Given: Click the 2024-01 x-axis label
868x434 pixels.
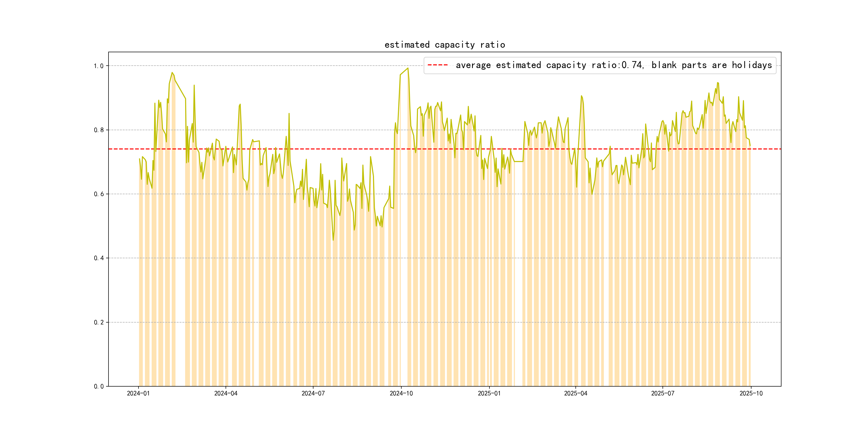Looking at the screenshot, I should point(138,394).
